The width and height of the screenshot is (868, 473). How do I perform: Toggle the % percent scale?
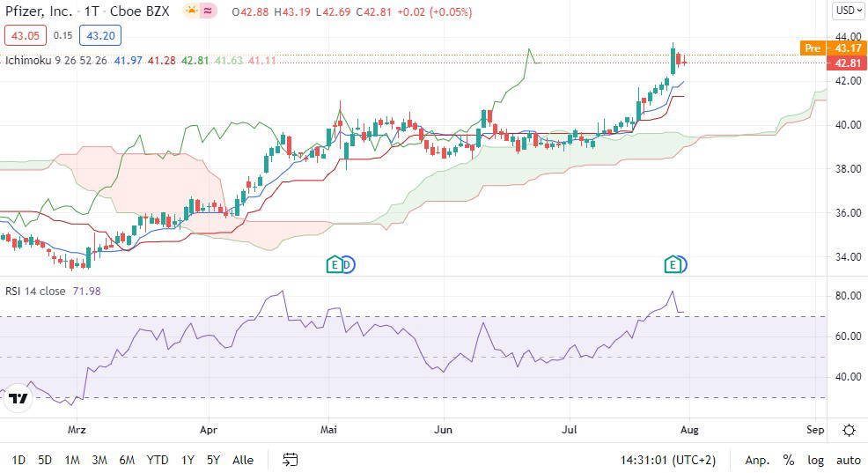[789, 460]
